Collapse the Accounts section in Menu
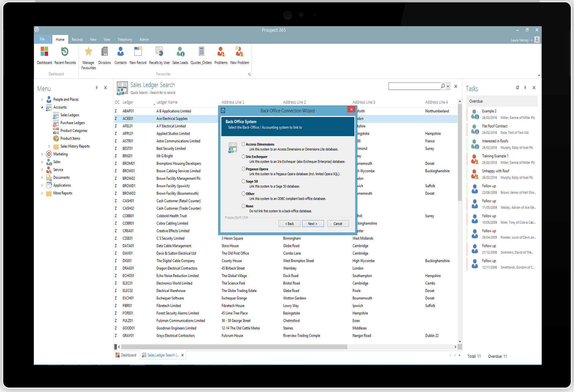Viewport: 574px width, 392px height. pyautogui.click(x=42, y=107)
